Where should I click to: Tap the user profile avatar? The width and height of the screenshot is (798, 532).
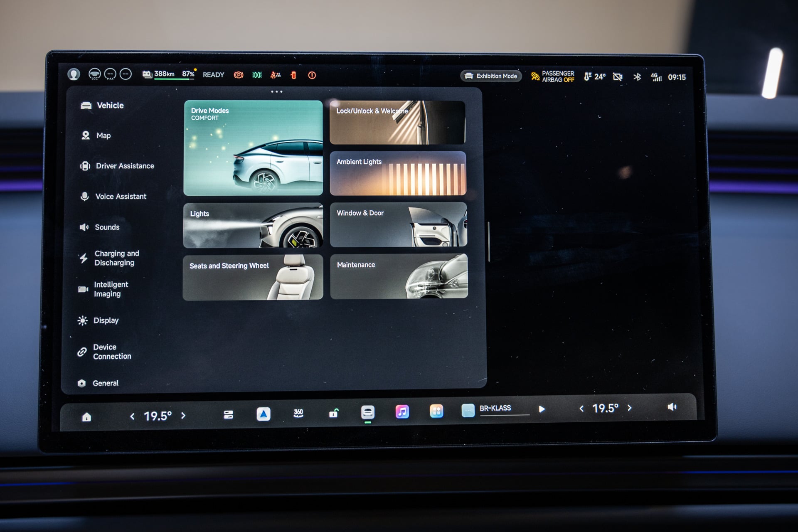[x=74, y=74]
